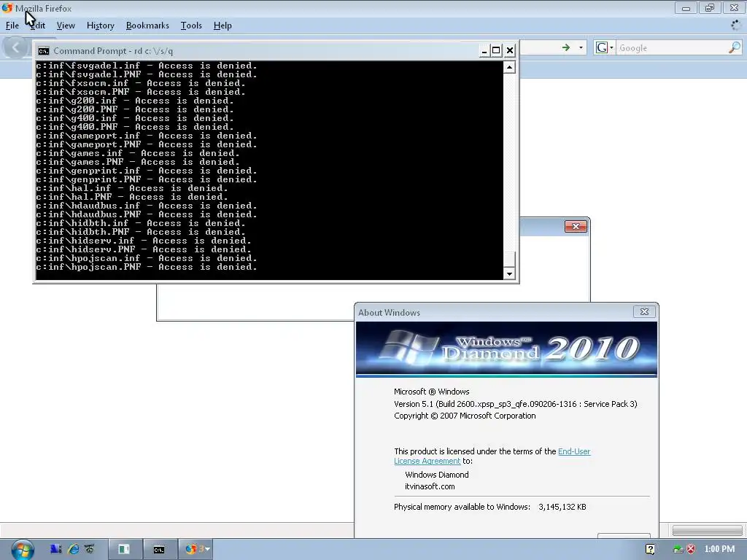Screen dimensions: 747x560
Task: Click the Command Prompt title bar icon
Action: pos(43,51)
